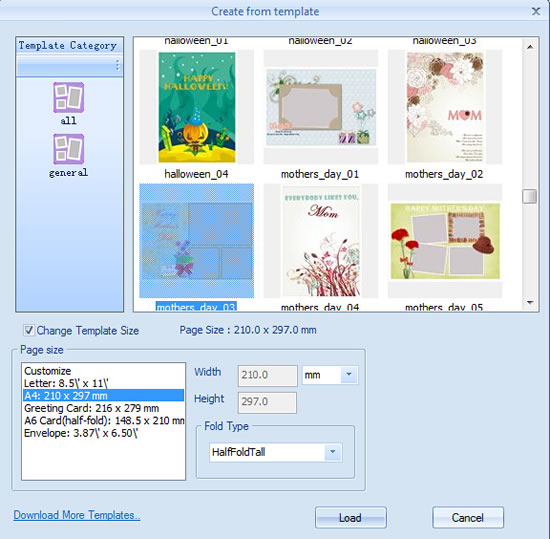The image size is (550, 539).
Task: Open the Template Category panel options grip
Action: (118, 65)
